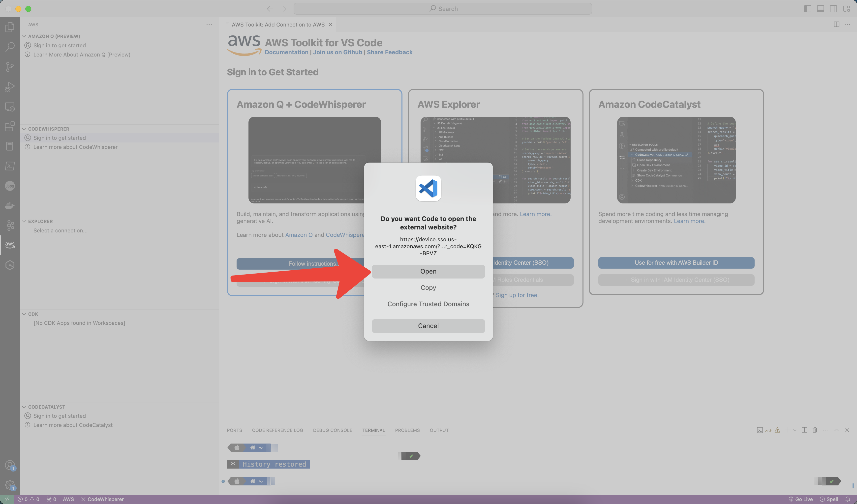Choose Configure Trusted Domains in dialog
The image size is (857, 504).
[428, 304]
